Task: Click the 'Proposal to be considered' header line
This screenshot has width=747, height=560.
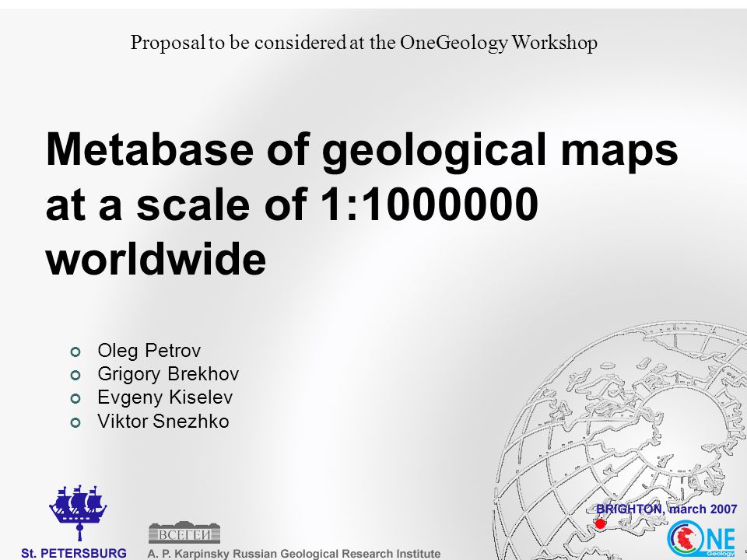Action: click(364, 43)
